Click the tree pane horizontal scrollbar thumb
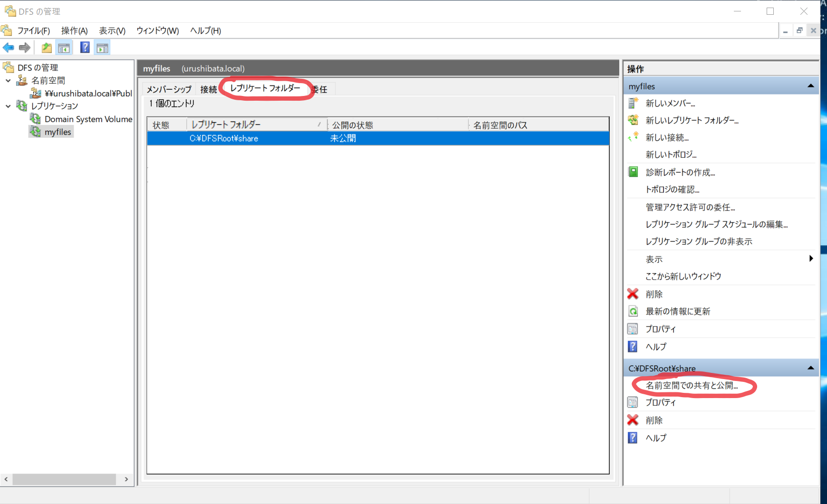Image resolution: width=827 pixels, height=504 pixels. coord(64,479)
